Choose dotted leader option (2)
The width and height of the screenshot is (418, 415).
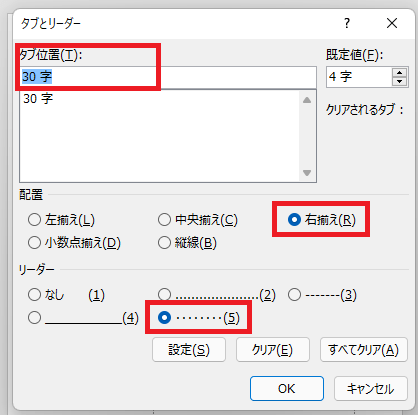217,295
